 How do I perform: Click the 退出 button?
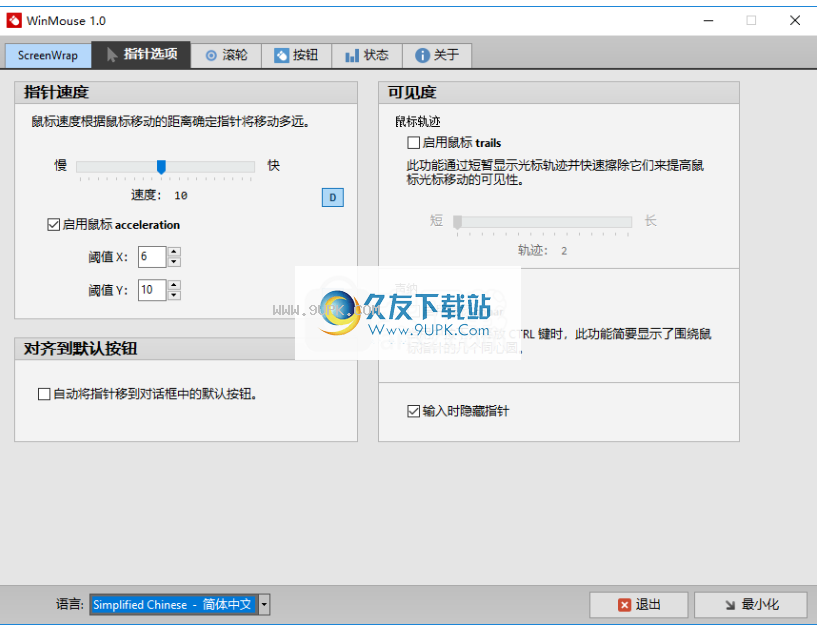(639, 605)
